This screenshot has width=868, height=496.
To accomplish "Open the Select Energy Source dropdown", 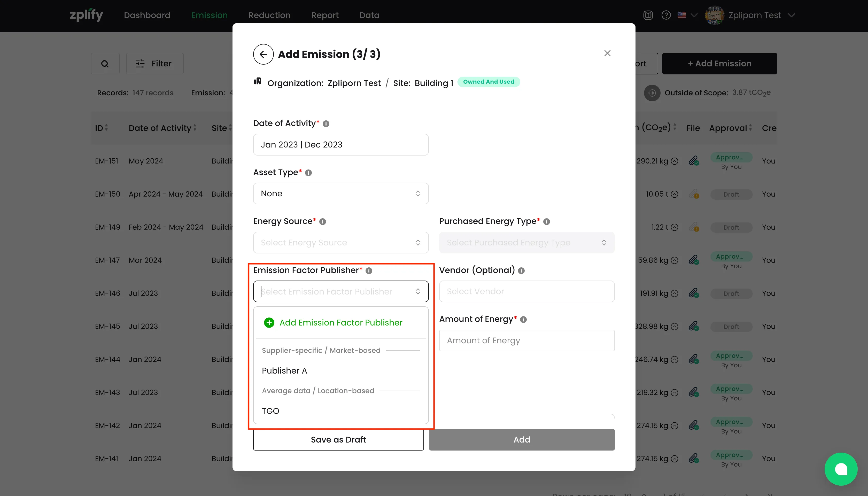I will (341, 243).
